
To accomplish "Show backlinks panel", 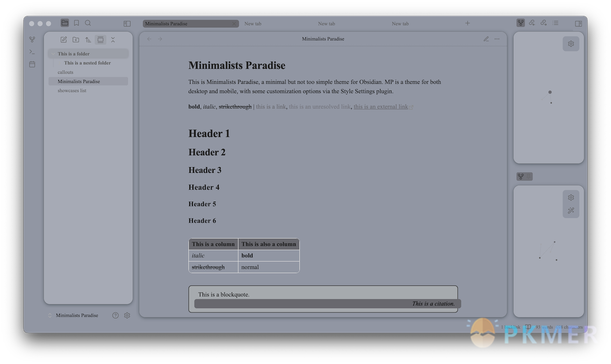I will [532, 23].
